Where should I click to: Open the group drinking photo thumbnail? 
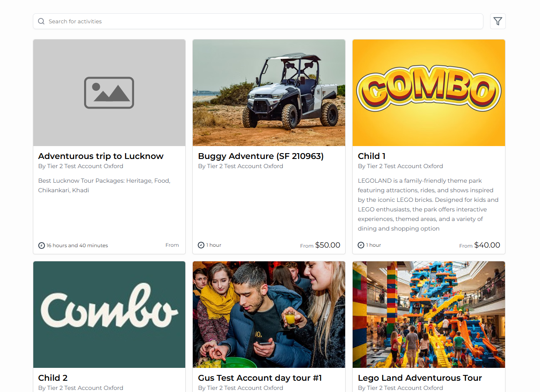(x=269, y=315)
